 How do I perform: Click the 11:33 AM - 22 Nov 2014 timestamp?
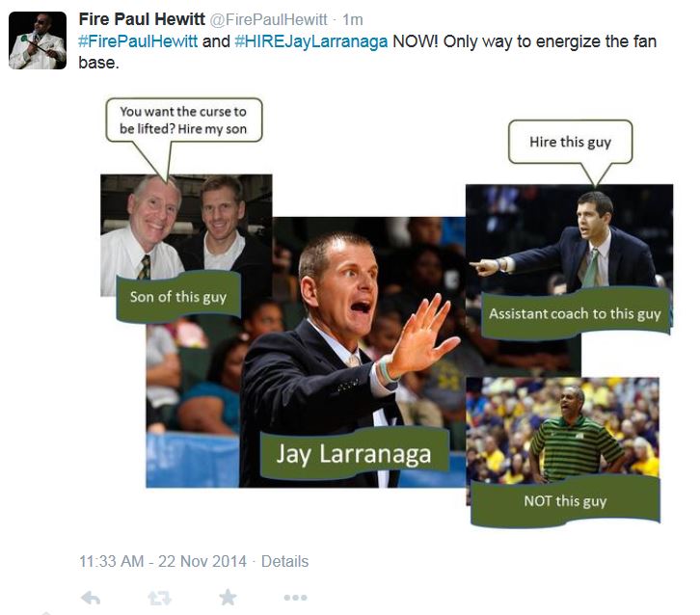coord(163,561)
